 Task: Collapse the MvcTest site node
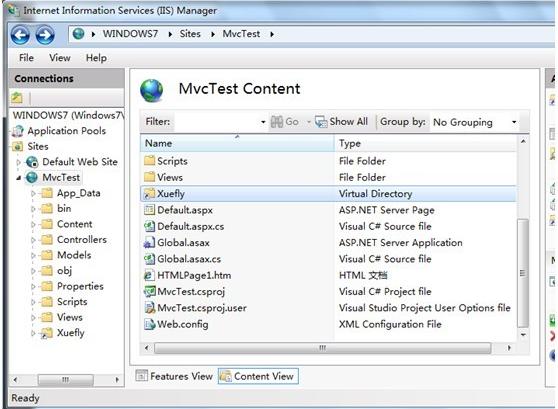tap(19, 178)
